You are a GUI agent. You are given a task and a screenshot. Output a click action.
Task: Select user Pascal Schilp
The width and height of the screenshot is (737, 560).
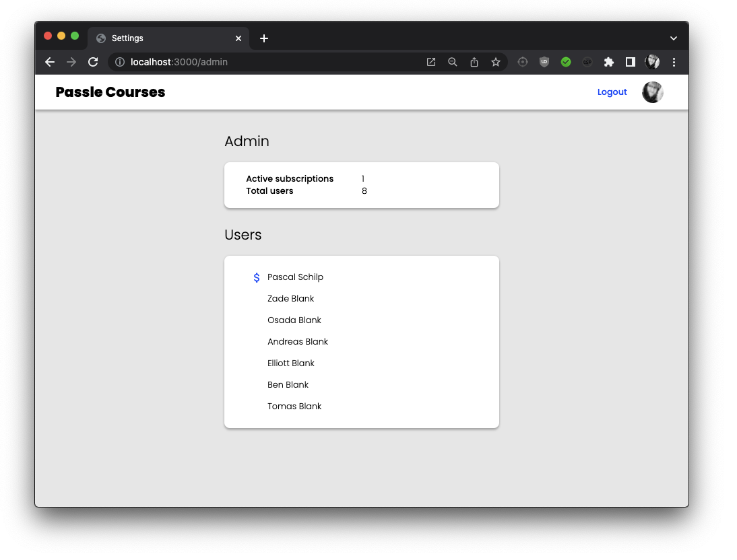click(x=295, y=277)
